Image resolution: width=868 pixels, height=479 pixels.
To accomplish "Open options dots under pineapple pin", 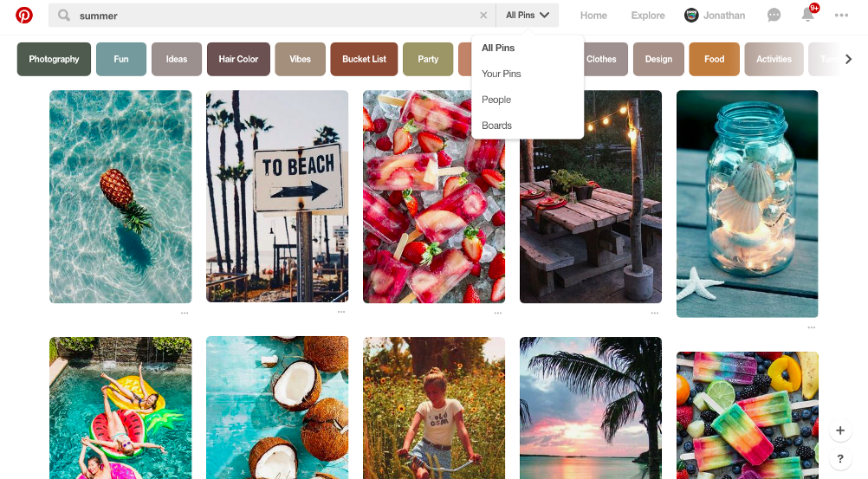I will (185, 313).
